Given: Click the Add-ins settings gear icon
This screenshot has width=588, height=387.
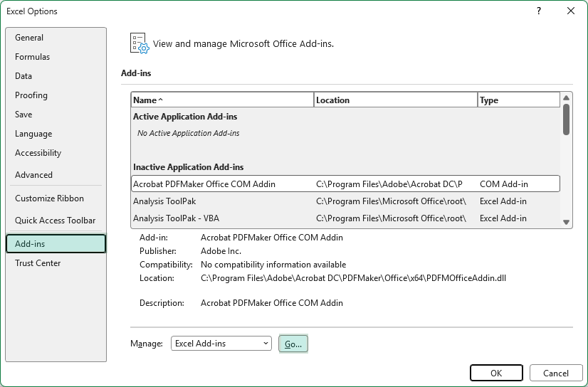Looking at the screenshot, I should click(140, 43).
